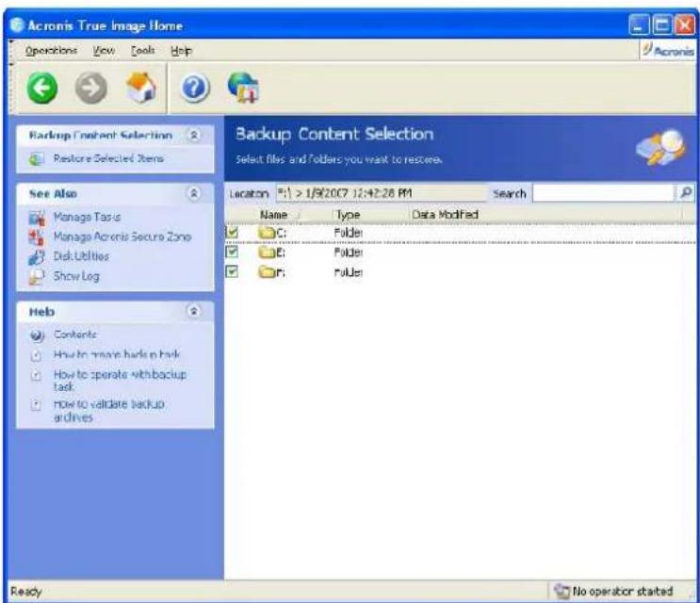700x603 pixels.
Task: Click the Show Log icon
Action: coord(37,277)
